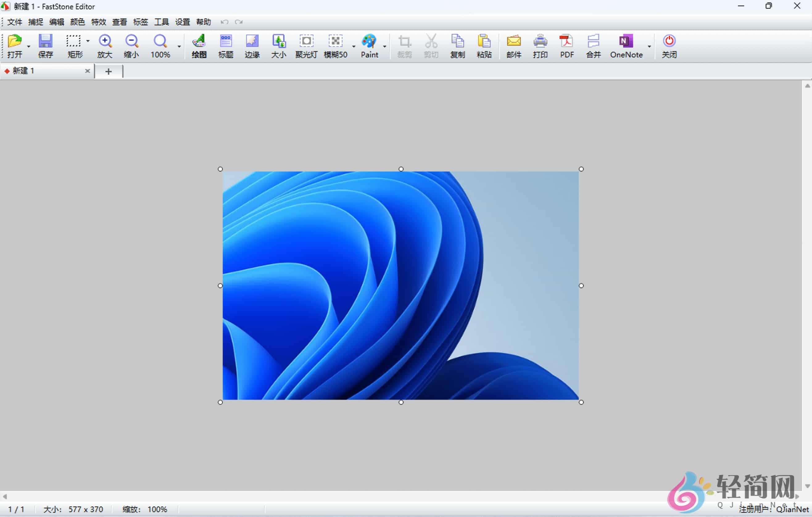The height and width of the screenshot is (517, 812).
Task: Zoom out using the 缩小 icon
Action: pos(131,41)
